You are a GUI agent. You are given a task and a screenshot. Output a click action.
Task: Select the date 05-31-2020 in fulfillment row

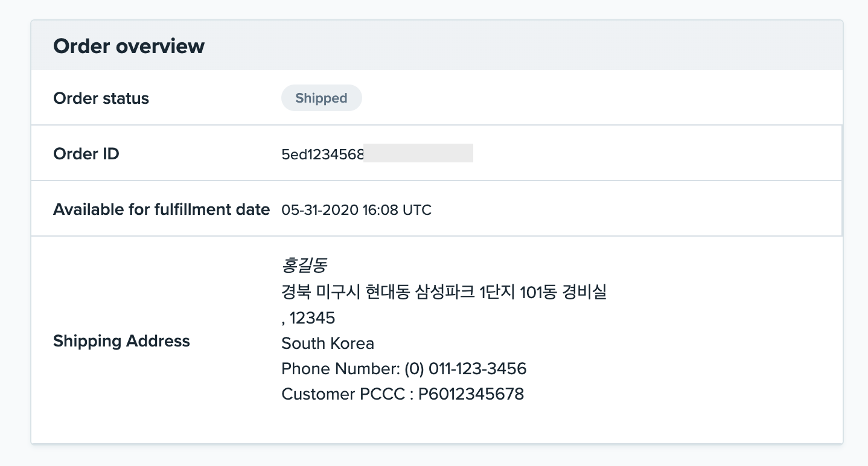pyautogui.click(x=319, y=210)
